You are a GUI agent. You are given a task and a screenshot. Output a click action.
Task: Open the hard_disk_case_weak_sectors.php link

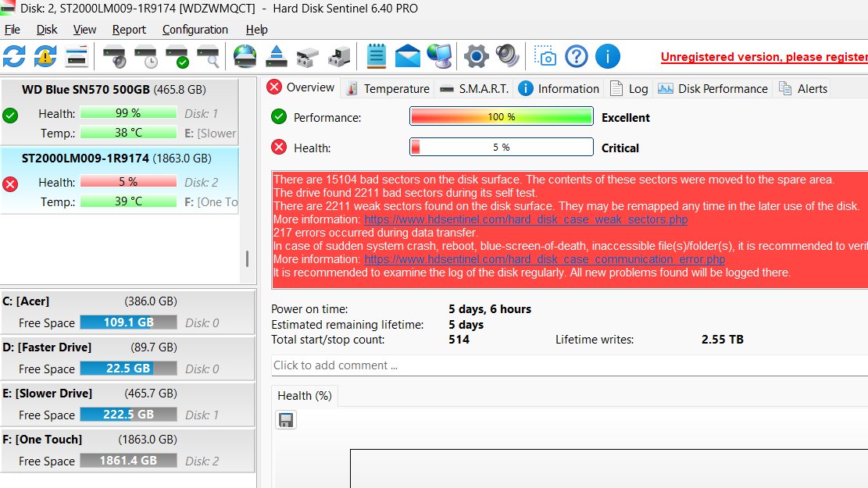click(526, 219)
